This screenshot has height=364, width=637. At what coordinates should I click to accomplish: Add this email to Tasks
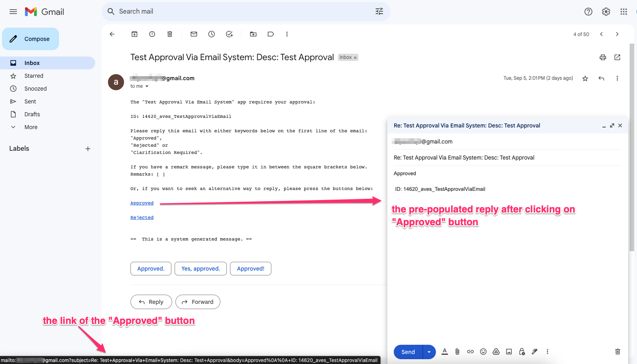click(229, 34)
